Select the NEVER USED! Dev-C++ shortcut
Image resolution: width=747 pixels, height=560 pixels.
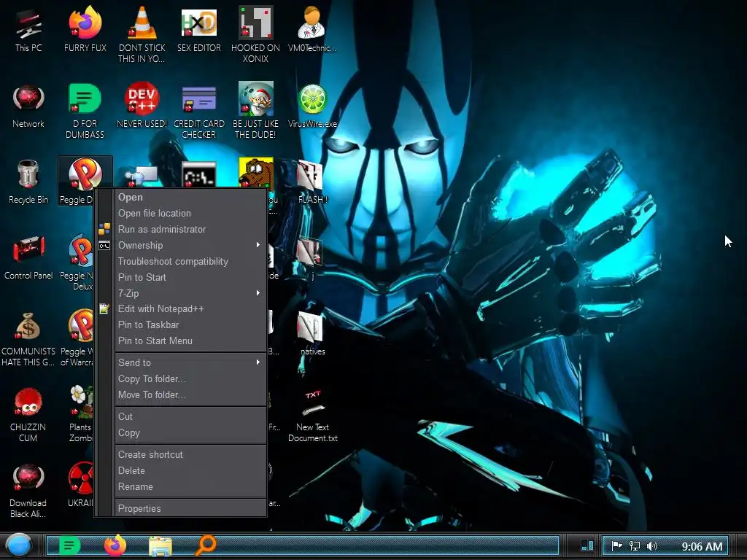point(142,106)
